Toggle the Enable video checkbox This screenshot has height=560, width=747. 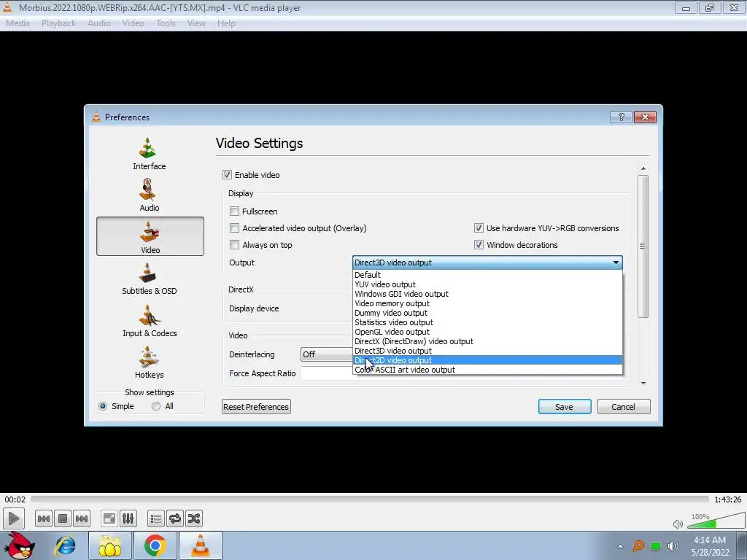point(228,175)
